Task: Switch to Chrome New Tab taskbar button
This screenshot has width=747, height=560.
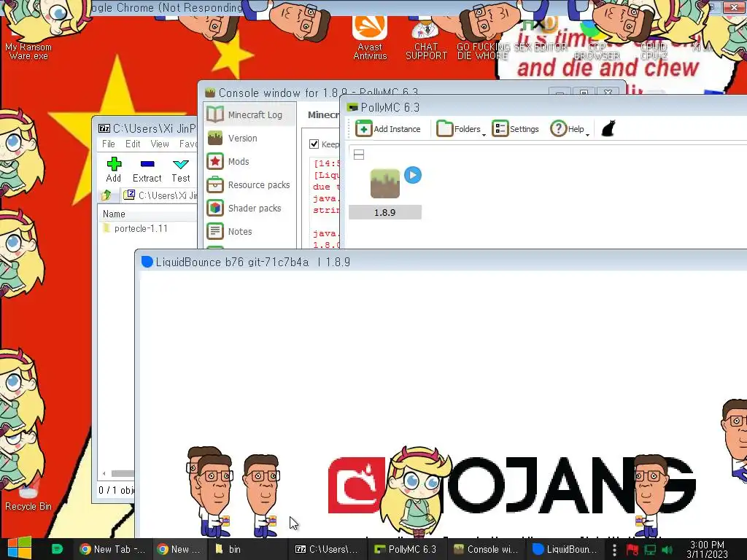Action: pyautogui.click(x=112, y=549)
